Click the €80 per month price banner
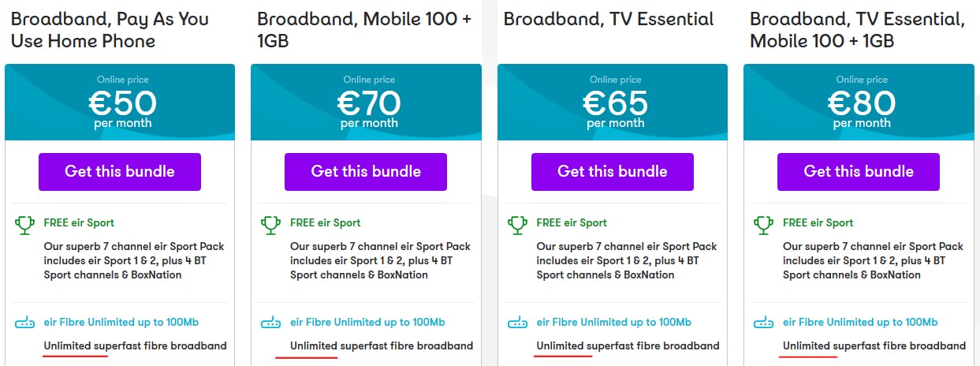Viewport: 980px width, 366px height. pos(861,103)
